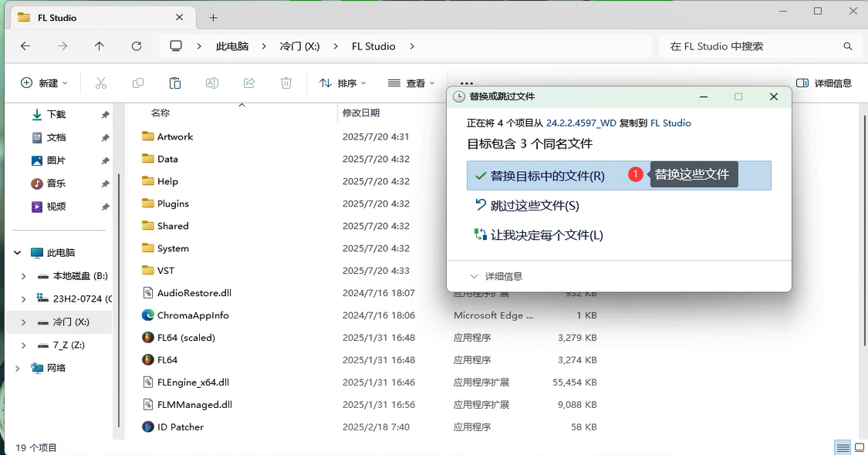Expand the 冷门 (X:) drive node
Screen dimensions: 868x455
23,322
